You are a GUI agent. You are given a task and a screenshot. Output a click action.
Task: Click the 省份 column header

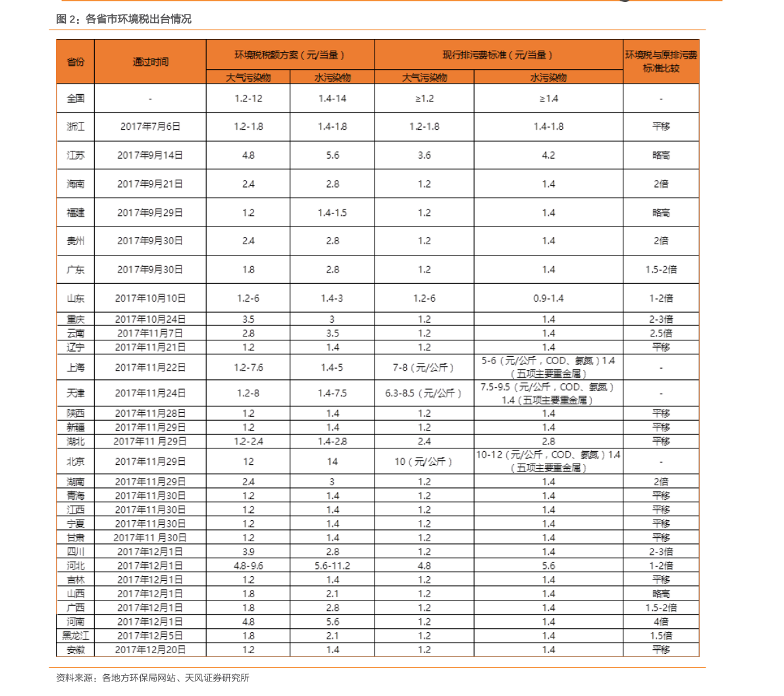pyautogui.click(x=75, y=61)
